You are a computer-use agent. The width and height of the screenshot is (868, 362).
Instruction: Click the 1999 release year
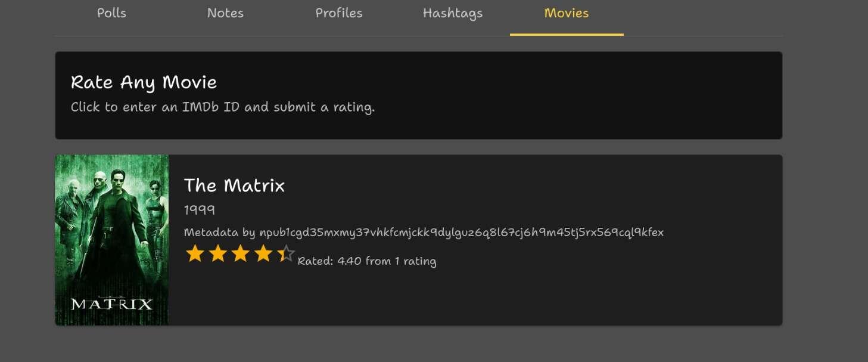point(200,210)
